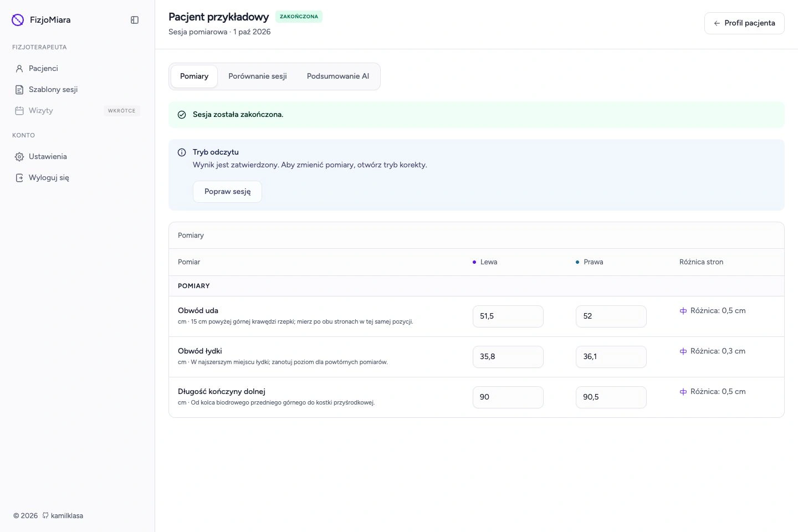Click the back arrow in Profil pacjenta
This screenshot has height=532, width=798.
(717, 23)
